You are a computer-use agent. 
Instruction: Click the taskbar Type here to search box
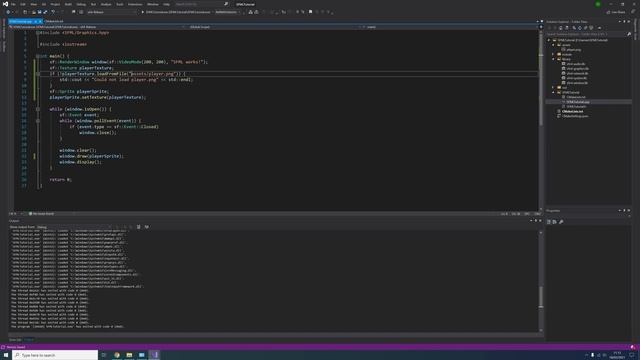56,355
